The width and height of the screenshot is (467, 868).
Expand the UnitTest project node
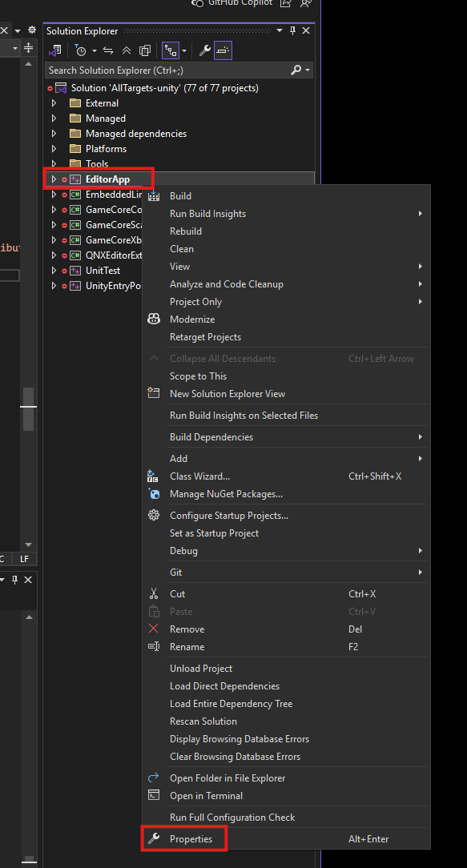coord(54,271)
